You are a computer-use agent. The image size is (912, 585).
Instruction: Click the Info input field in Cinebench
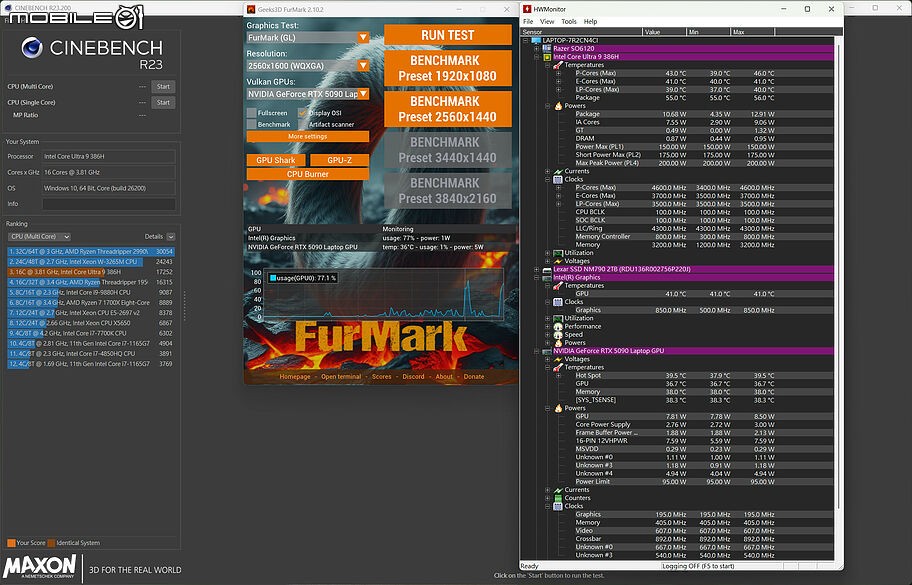pyautogui.click(x=109, y=204)
